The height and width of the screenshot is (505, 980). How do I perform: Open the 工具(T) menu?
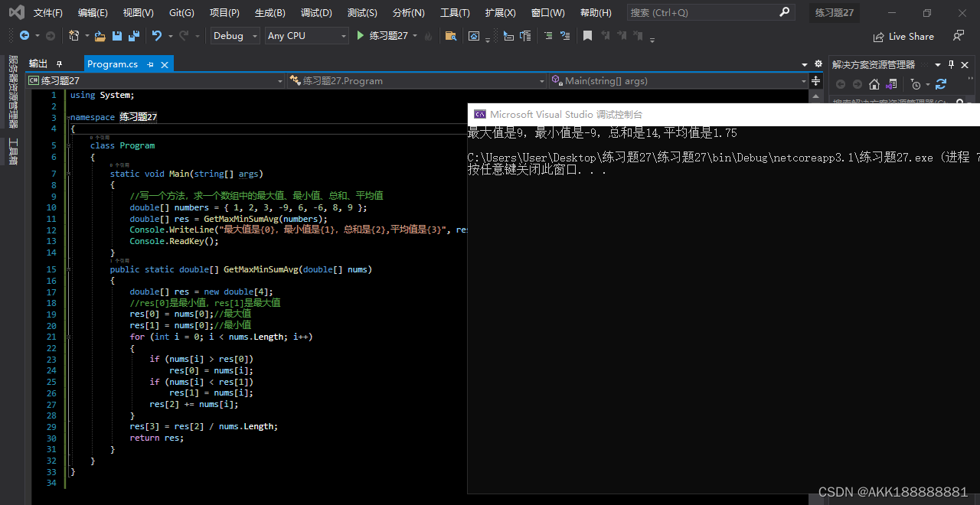455,13
